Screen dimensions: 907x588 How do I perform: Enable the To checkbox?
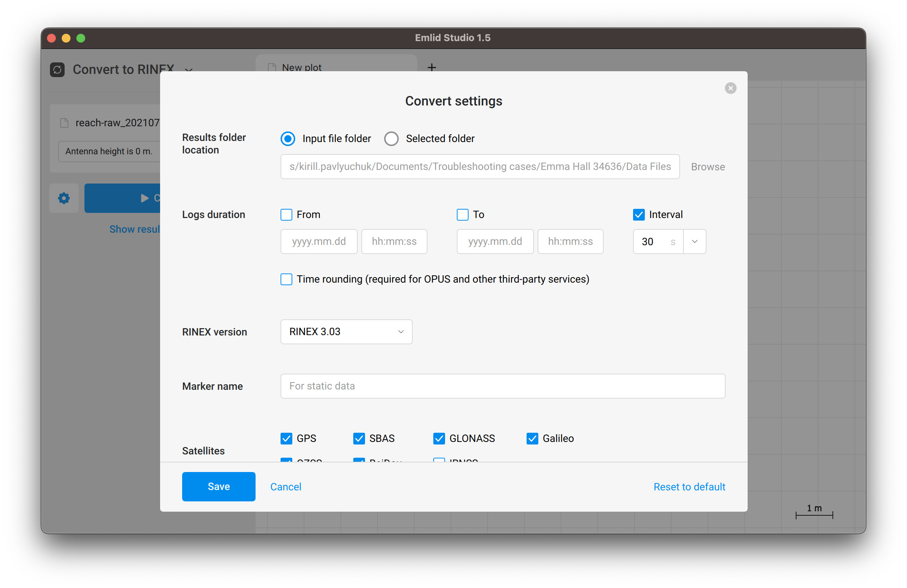pyautogui.click(x=462, y=215)
